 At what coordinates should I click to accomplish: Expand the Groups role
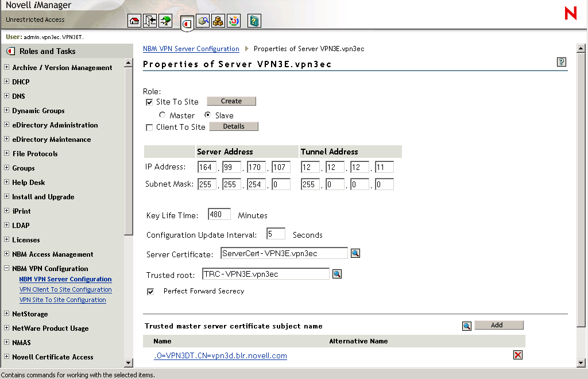(6, 168)
